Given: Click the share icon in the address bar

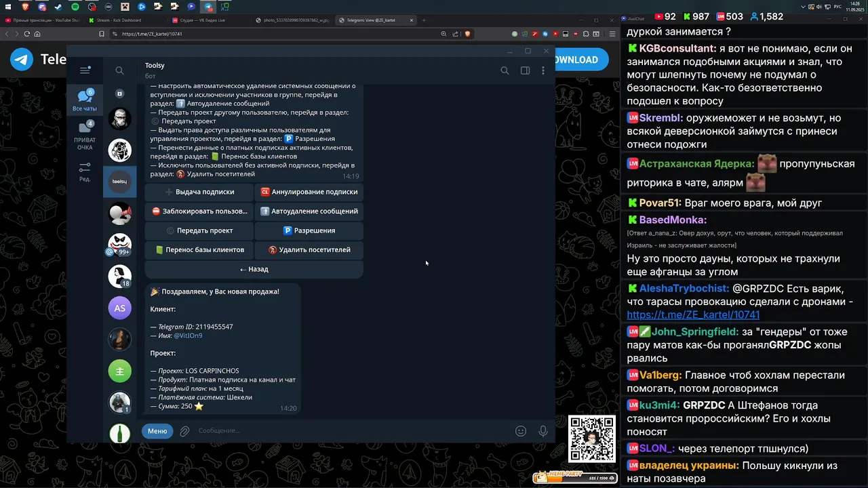Looking at the screenshot, I should [x=454, y=34].
